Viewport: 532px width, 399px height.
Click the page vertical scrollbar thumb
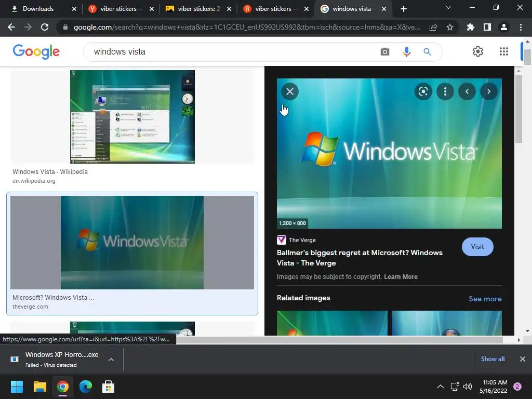(527, 57)
